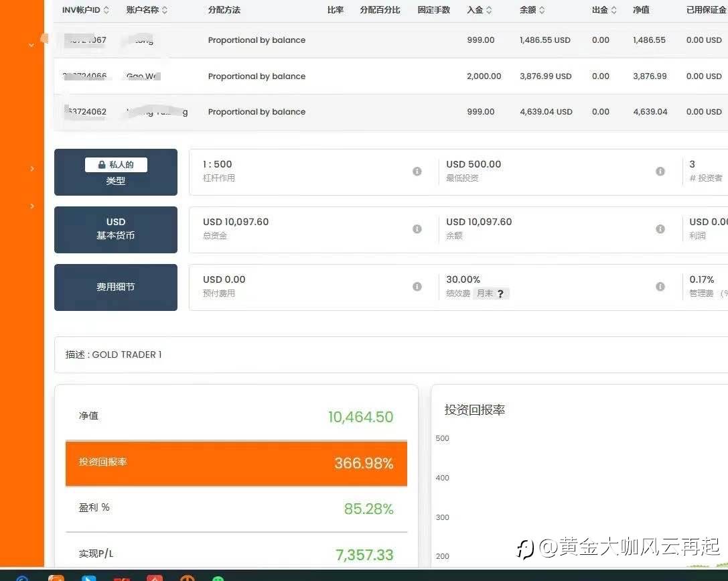Click the 分配方法 column header
The height and width of the screenshot is (581, 728).
coord(224,10)
